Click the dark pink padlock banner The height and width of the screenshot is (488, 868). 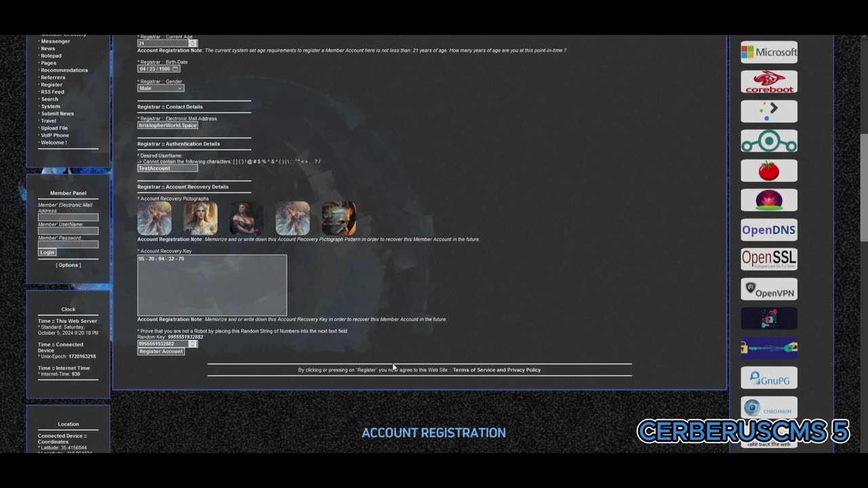pos(769,319)
